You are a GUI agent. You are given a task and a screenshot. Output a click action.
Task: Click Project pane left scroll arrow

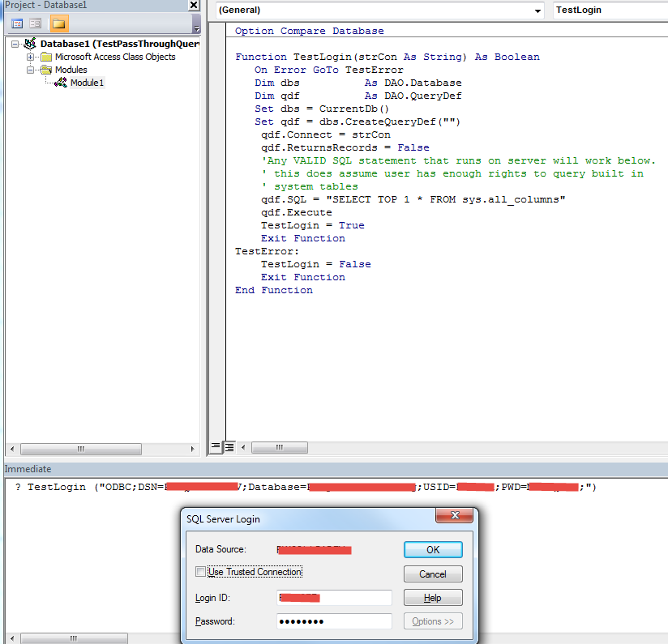click(x=12, y=449)
